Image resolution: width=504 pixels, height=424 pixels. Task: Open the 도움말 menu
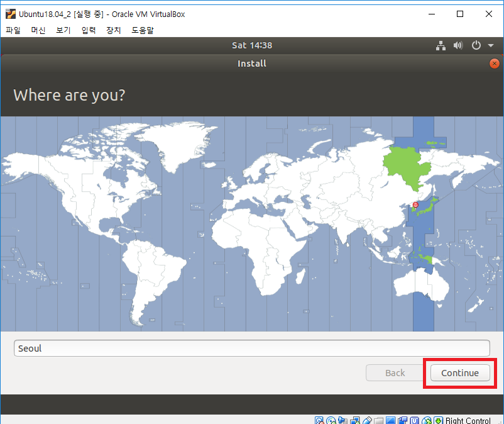point(143,30)
